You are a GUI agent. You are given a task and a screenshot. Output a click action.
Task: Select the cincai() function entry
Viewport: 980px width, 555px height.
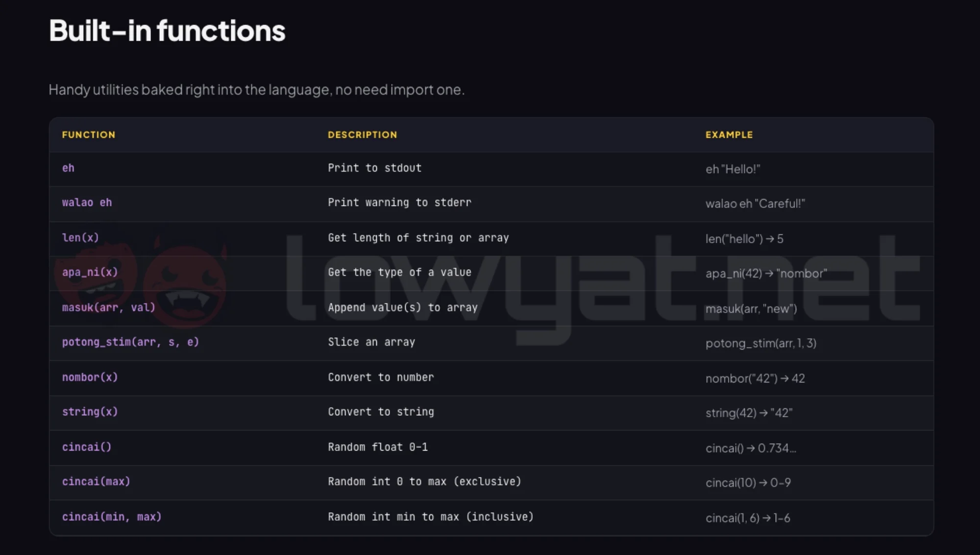click(x=87, y=447)
